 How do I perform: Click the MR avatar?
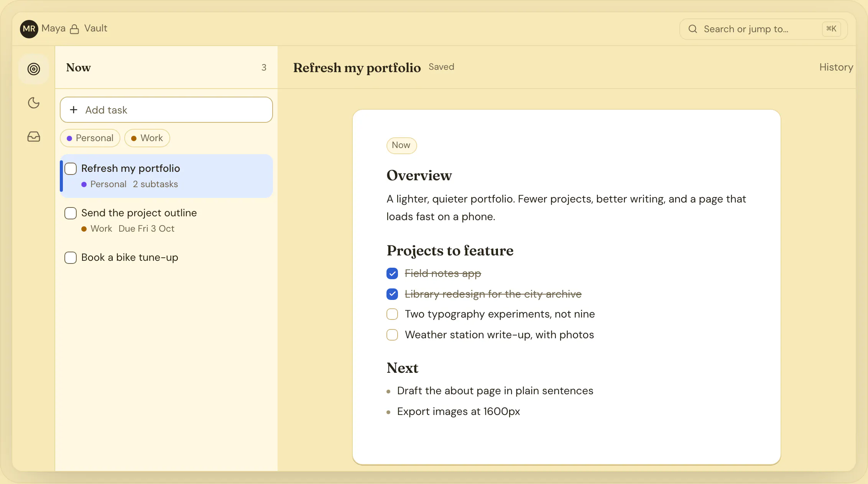tap(29, 29)
